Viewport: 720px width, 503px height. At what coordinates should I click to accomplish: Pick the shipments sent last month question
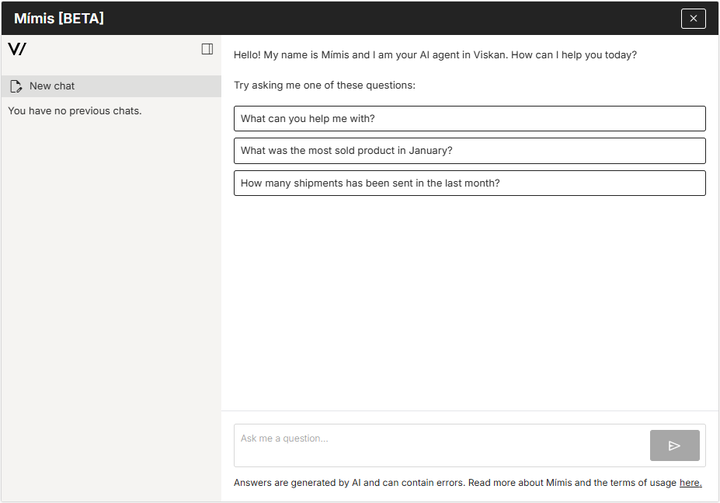tap(469, 183)
